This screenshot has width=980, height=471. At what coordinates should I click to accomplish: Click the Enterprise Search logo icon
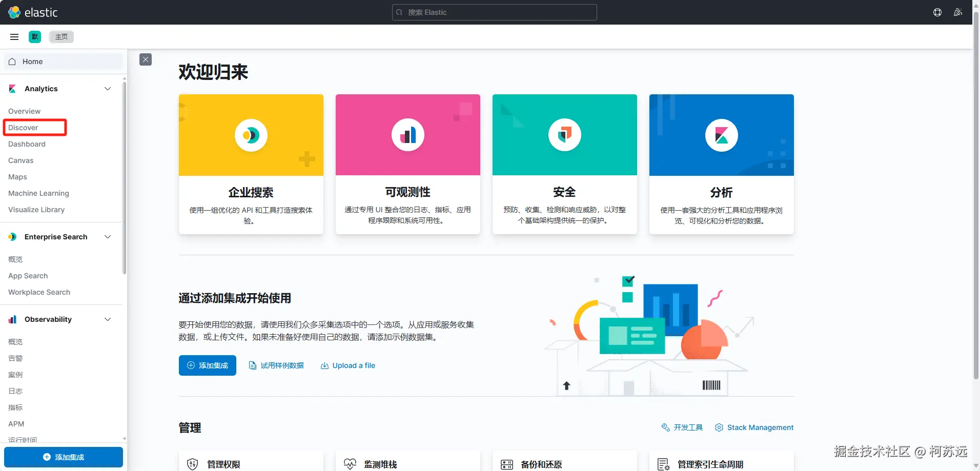tap(12, 237)
